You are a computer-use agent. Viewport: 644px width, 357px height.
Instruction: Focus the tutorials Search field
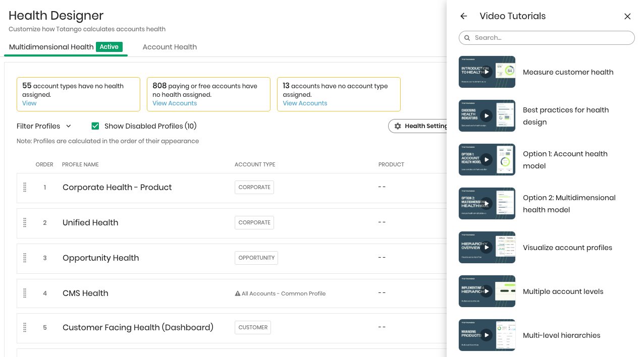click(547, 38)
